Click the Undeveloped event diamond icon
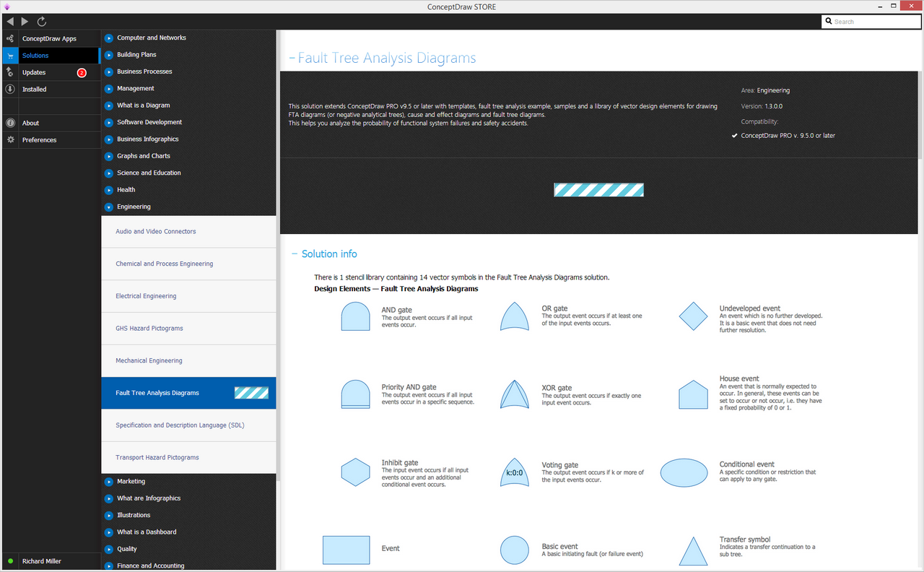This screenshot has width=924, height=572. [x=693, y=316]
